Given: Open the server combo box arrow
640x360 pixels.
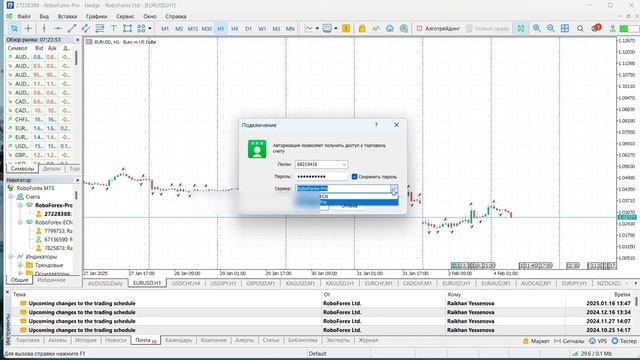Looking at the screenshot, I should [x=394, y=189].
